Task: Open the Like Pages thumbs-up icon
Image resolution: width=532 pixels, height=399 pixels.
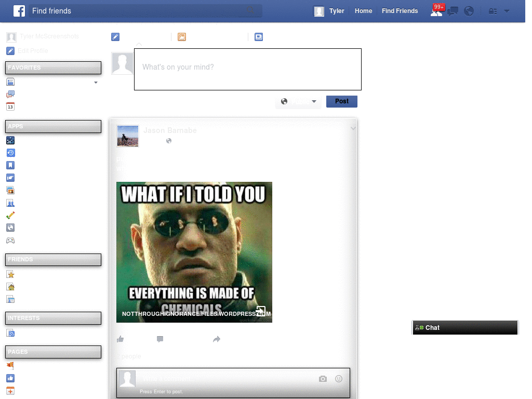Action: click(10, 378)
